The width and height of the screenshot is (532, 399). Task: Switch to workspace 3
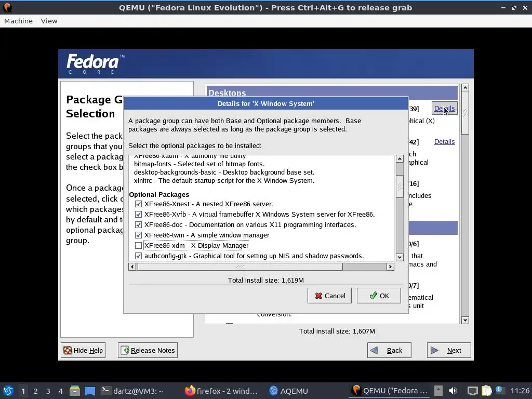[x=48, y=391]
